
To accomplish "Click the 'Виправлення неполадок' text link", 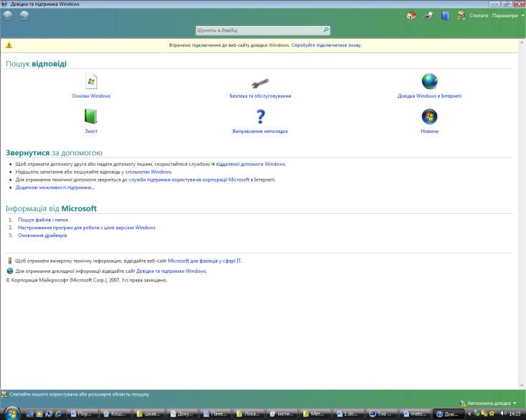I will pos(260,131).
